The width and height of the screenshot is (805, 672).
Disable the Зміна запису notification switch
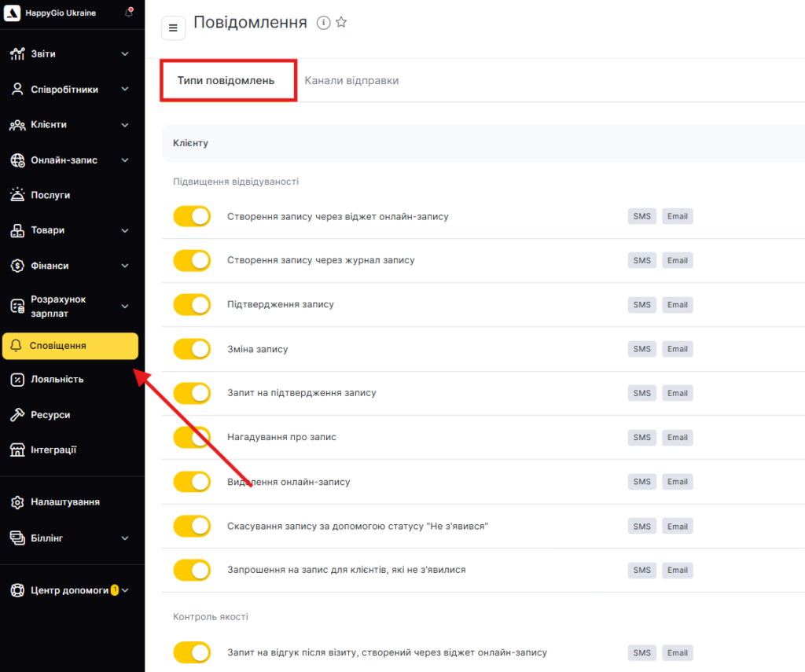pyautogui.click(x=192, y=349)
